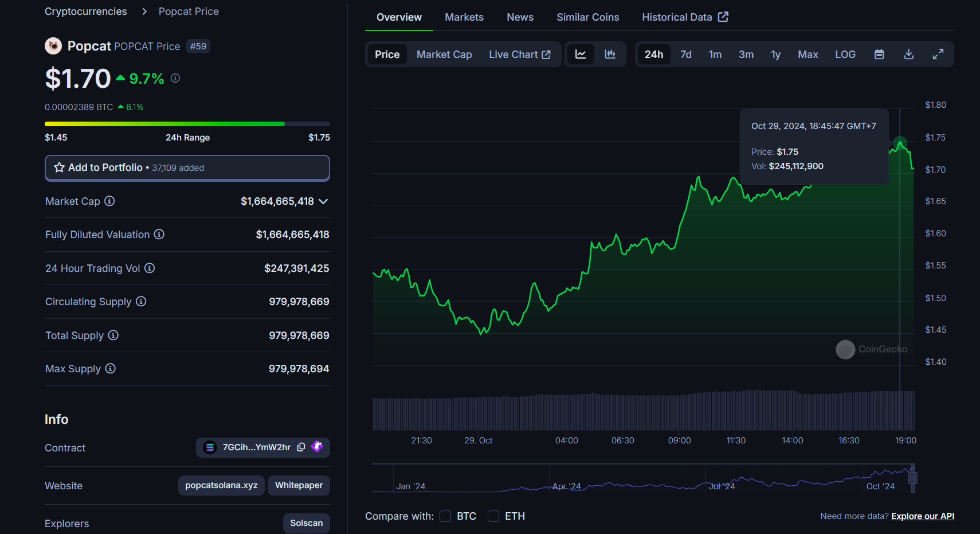Screen dimensions: 980x534
Task: Open wallet dropdown next to contract address
Action: 317,447
